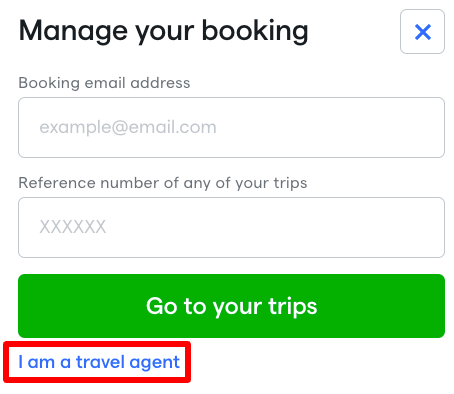Click the XXXXXX placeholder text box
The image size is (454, 394).
coord(231,227)
